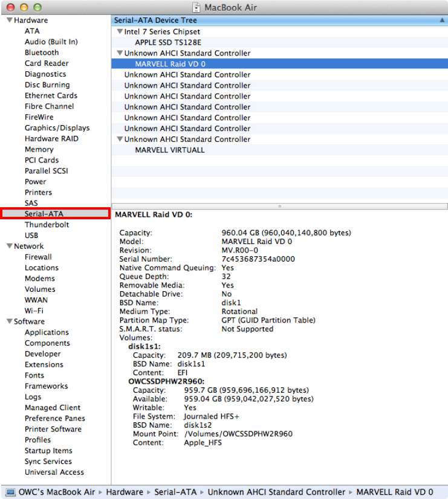
Task: Collapse the AHCI controller above MARVELL Raid VD 0
Action: tap(120, 53)
